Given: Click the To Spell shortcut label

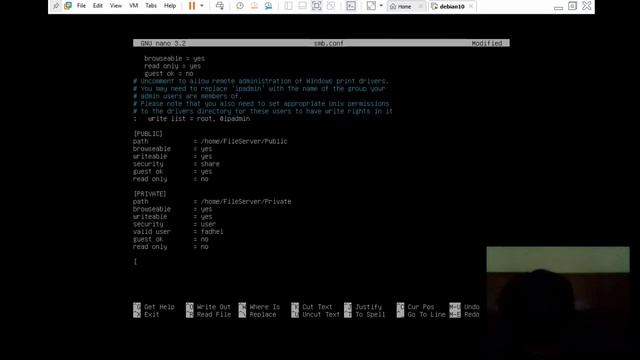Looking at the screenshot, I should 370,315.
